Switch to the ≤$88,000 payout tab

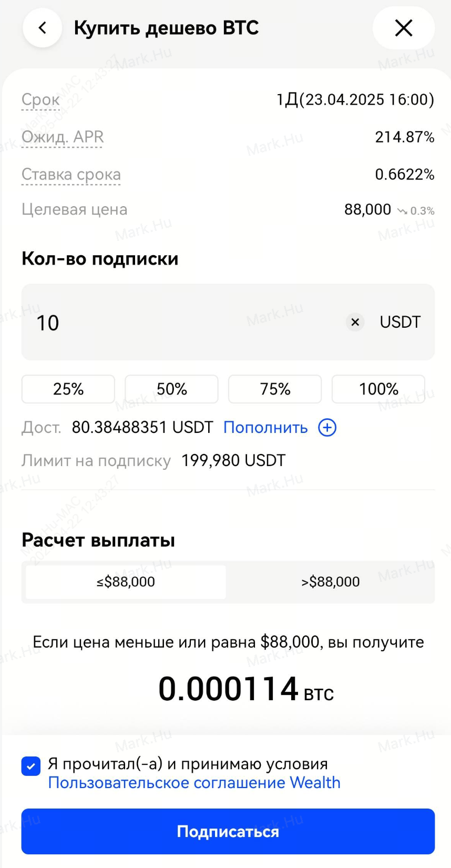(x=126, y=582)
